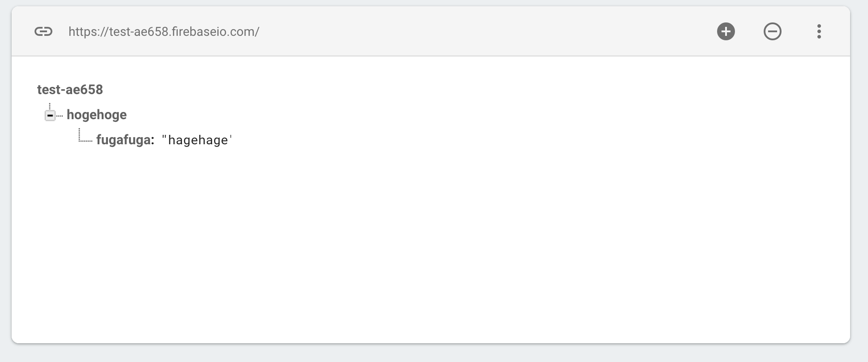
Task: Click the filled plus circle icon
Action: tap(726, 31)
